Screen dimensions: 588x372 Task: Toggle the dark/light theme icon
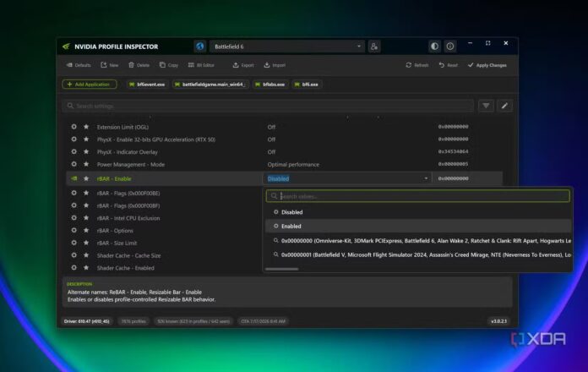434,46
